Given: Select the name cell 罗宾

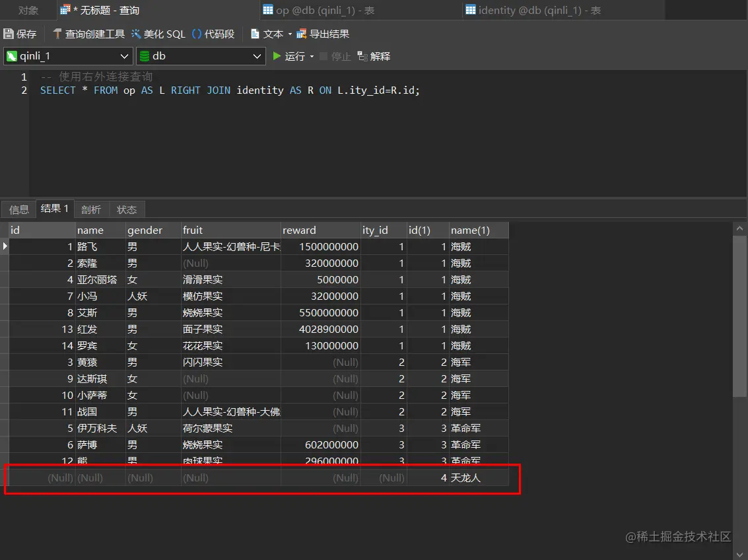Looking at the screenshot, I should (x=100, y=346).
